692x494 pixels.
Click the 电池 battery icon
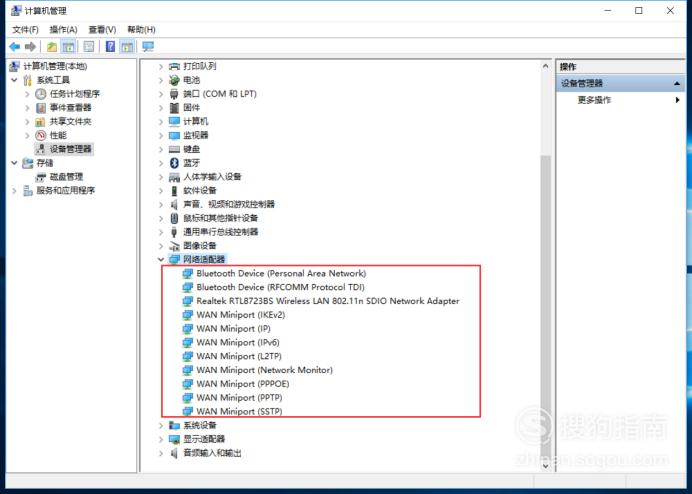coord(175,80)
